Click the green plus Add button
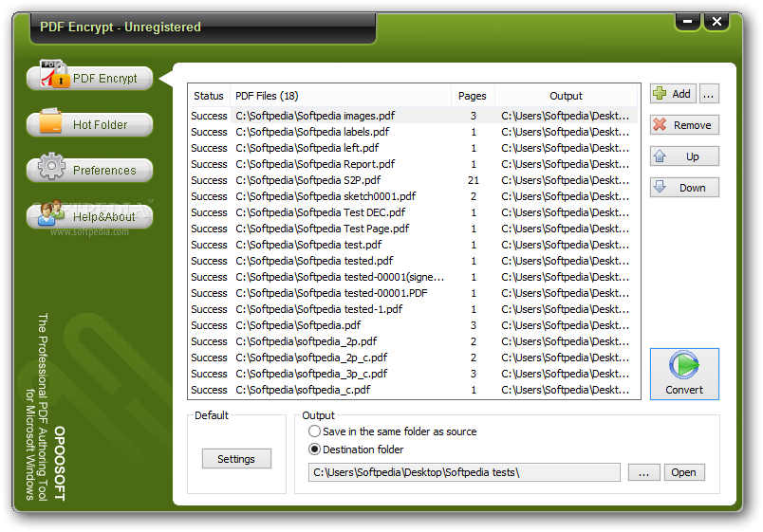 click(x=673, y=94)
